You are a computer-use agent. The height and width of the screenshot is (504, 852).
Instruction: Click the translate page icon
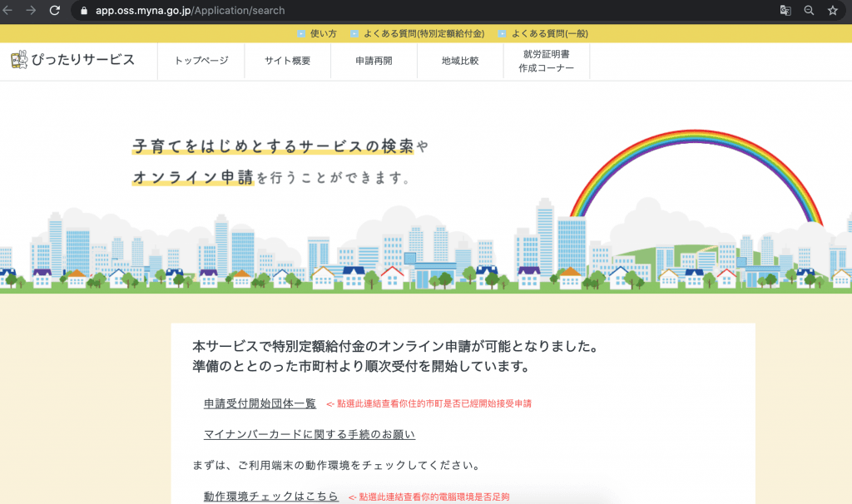785,11
